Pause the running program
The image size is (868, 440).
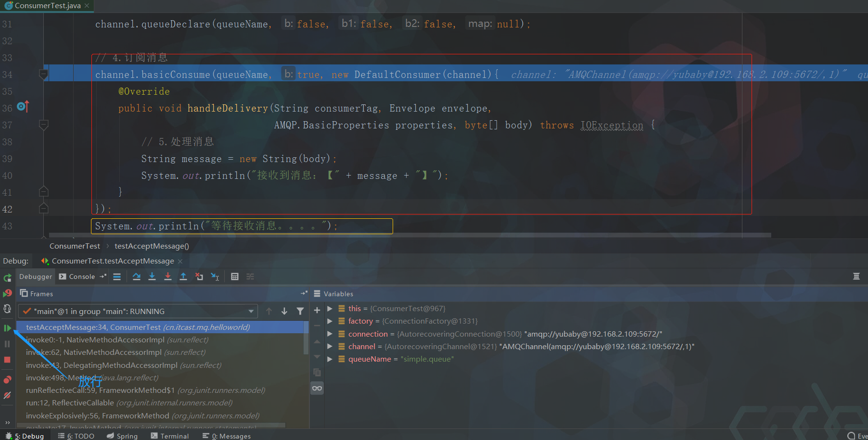coord(7,344)
